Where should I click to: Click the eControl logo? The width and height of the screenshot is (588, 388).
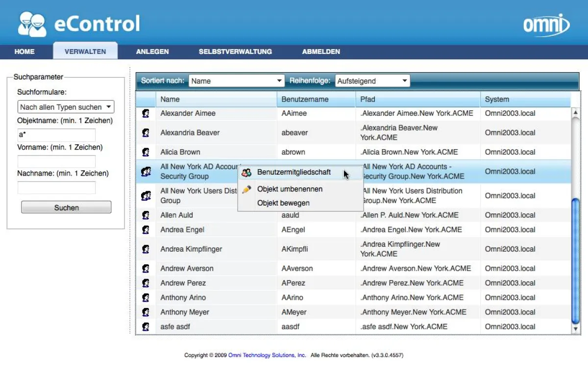pos(78,22)
